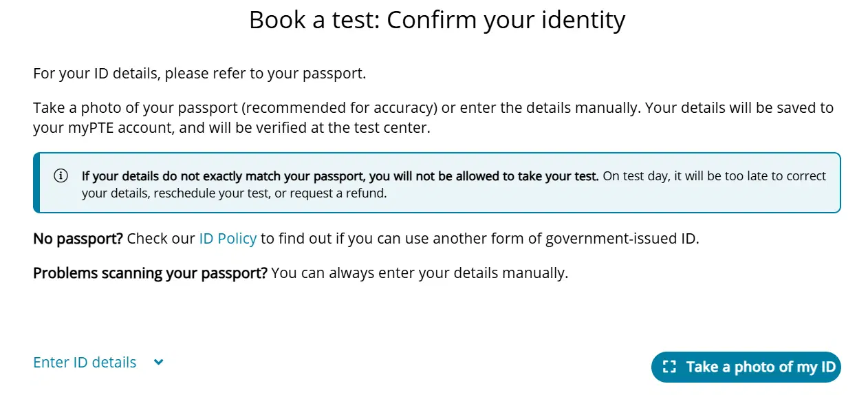
Task: Open the ID Policy link
Action: [x=228, y=239]
